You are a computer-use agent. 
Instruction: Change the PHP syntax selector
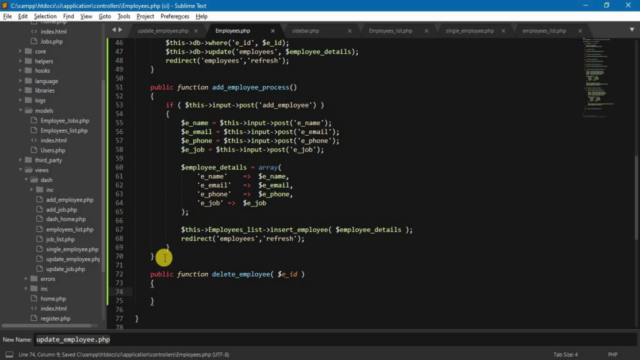(612, 354)
